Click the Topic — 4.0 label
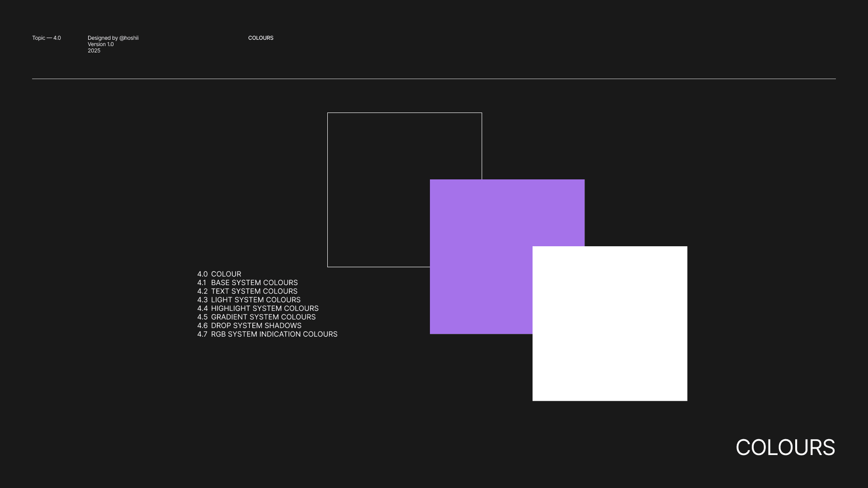 (x=46, y=38)
